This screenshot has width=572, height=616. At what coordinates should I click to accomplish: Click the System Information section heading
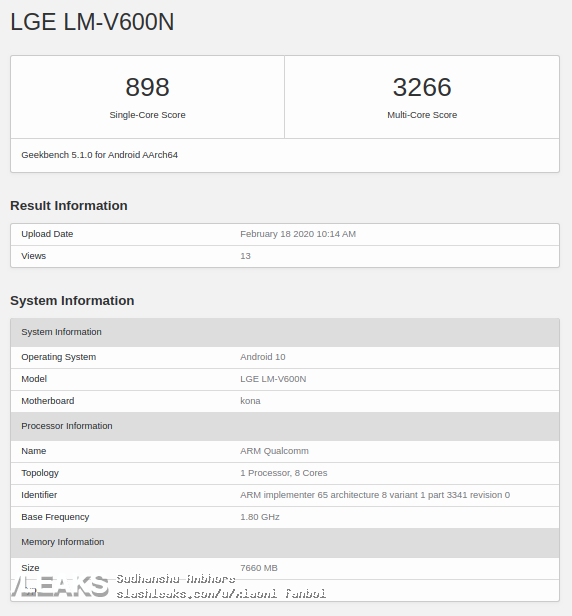[x=72, y=301]
